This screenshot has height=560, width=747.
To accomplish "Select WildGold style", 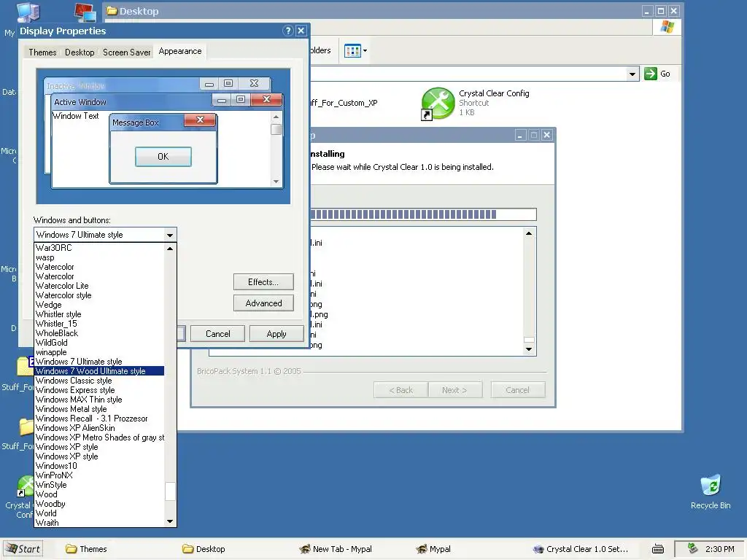I will coord(99,343).
